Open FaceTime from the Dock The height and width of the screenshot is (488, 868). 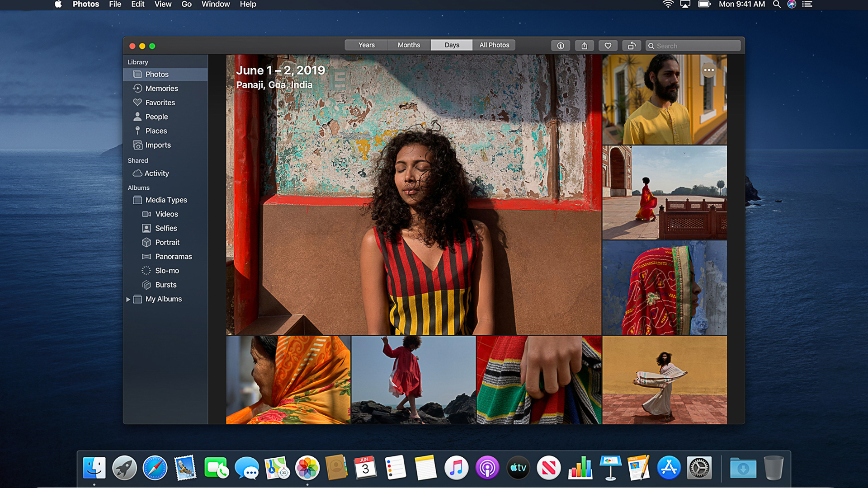[x=216, y=468]
